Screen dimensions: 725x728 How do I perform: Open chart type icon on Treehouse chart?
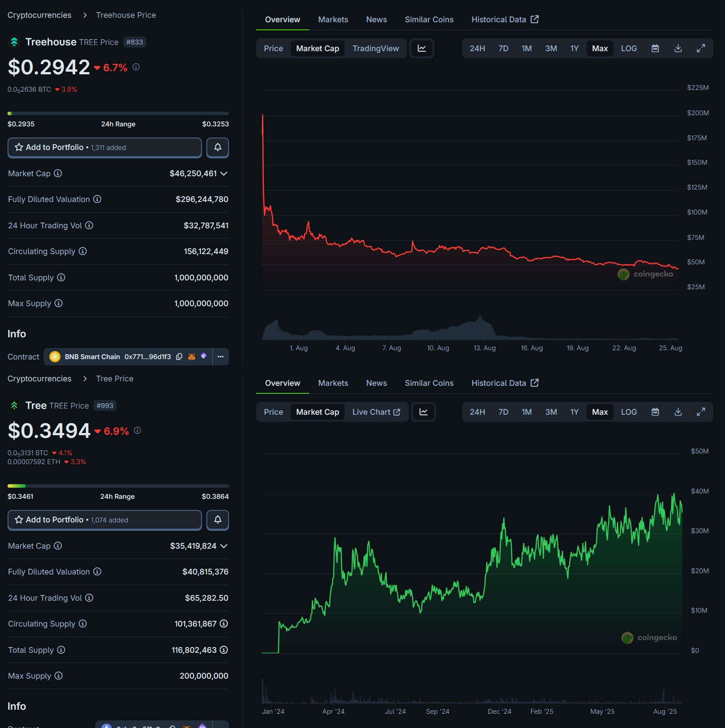click(422, 49)
